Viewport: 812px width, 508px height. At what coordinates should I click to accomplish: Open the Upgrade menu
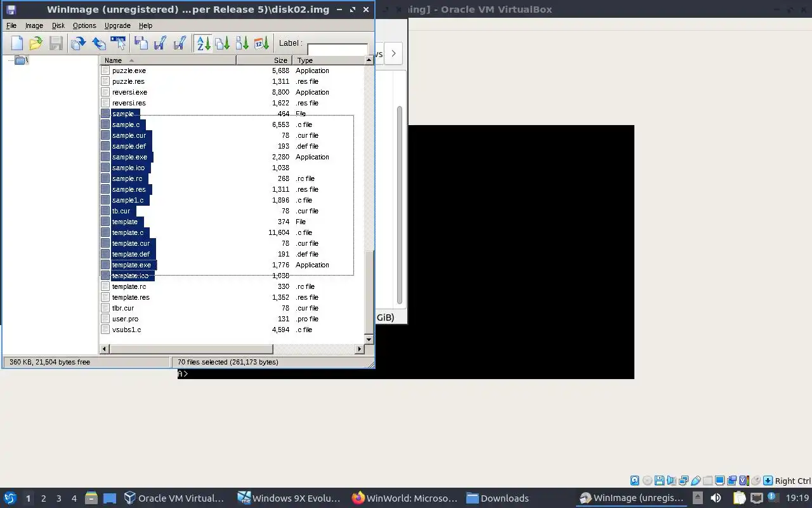tap(117, 25)
